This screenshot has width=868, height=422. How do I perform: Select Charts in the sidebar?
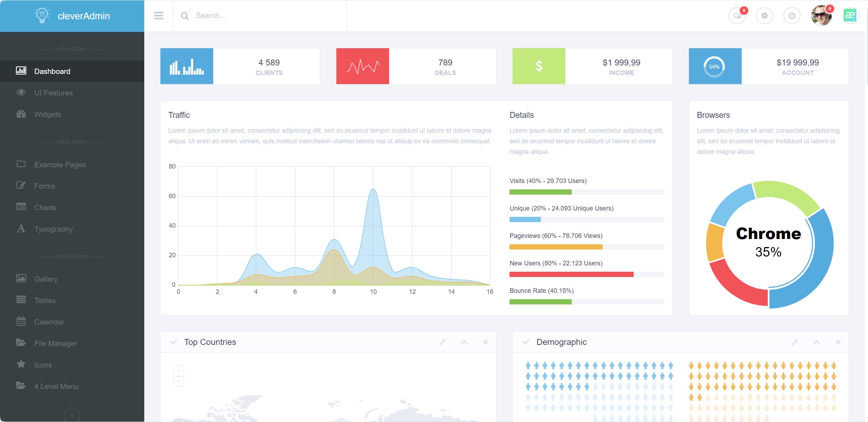point(45,208)
